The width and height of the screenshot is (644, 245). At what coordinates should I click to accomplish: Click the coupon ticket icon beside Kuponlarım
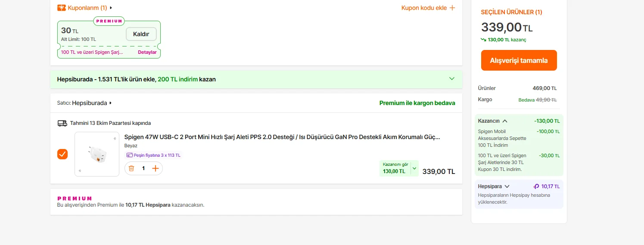[62, 8]
